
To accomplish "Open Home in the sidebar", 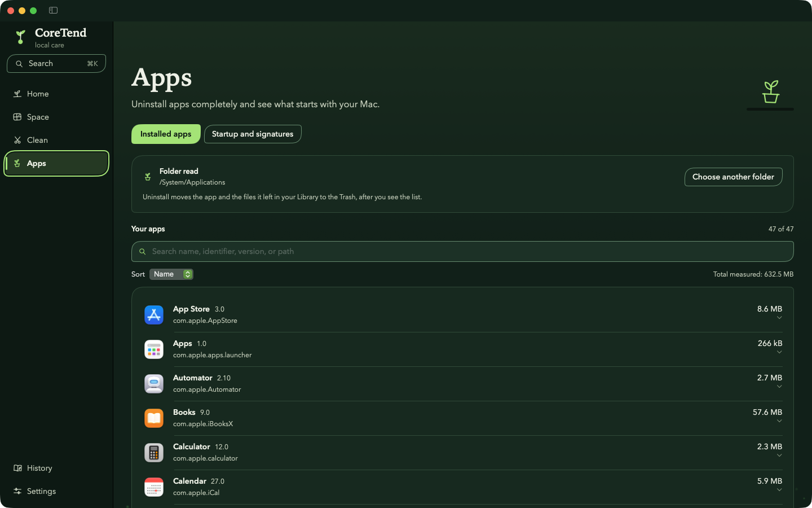I will click(56, 94).
